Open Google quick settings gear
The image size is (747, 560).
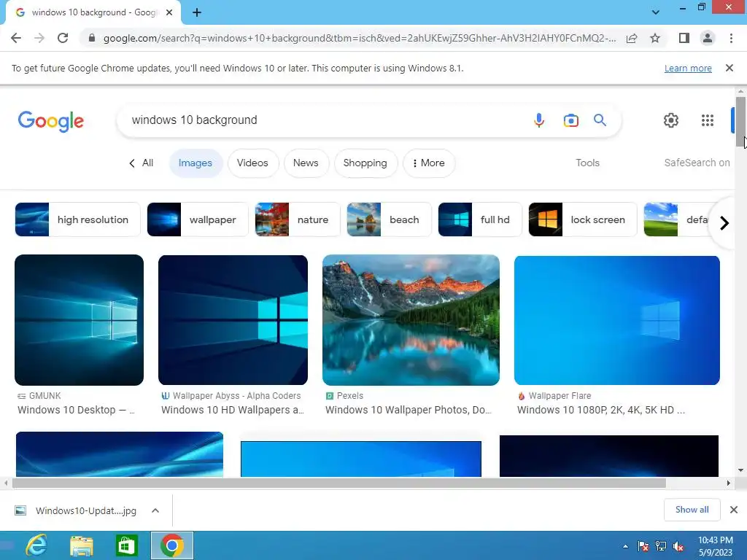pos(671,120)
